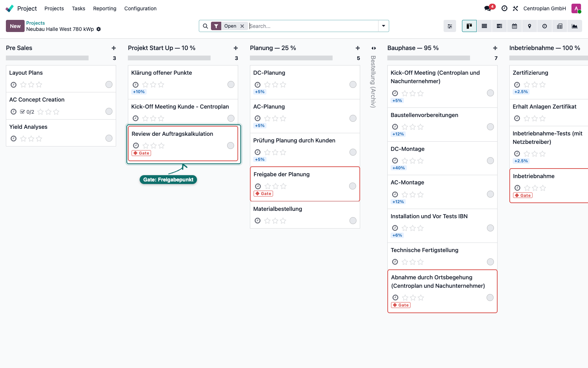Switch to Activity view
This screenshot has width=588, height=368.
(545, 26)
